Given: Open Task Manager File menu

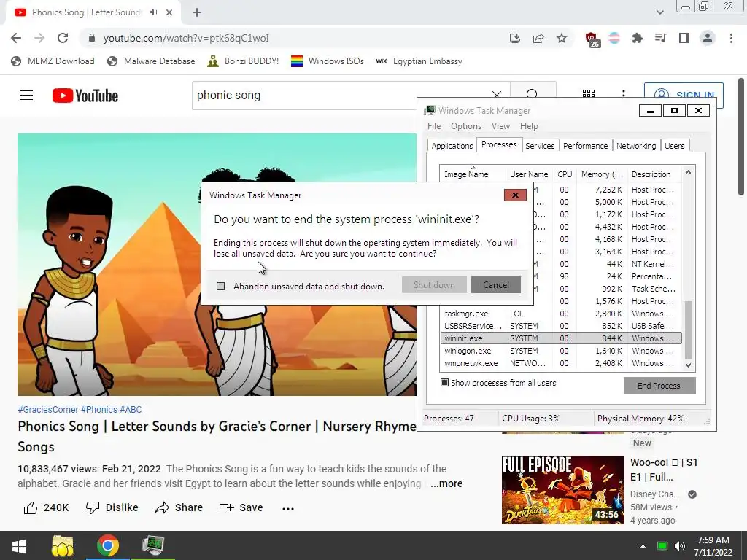Looking at the screenshot, I should coord(434,126).
